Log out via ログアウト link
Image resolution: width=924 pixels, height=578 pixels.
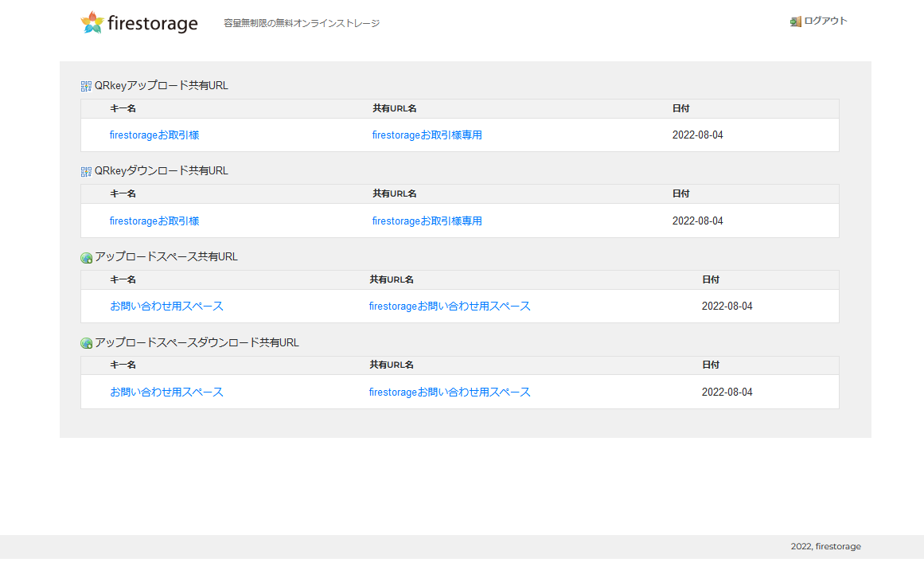click(x=825, y=21)
